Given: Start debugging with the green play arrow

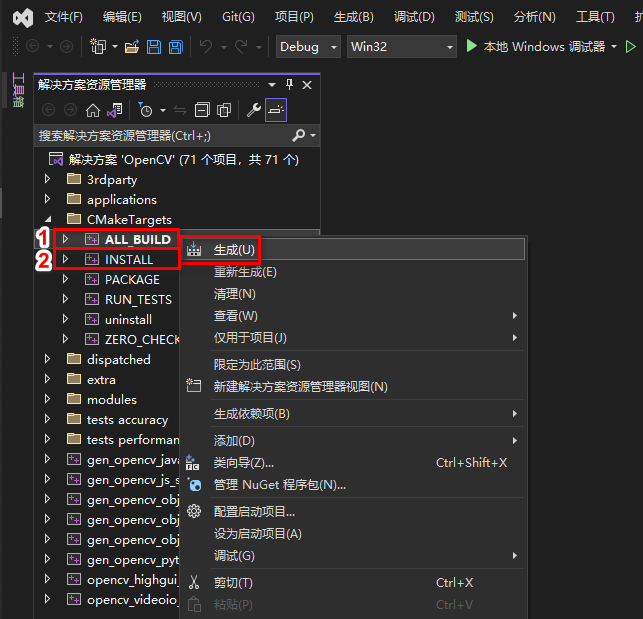Looking at the screenshot, I should point(472,46).
